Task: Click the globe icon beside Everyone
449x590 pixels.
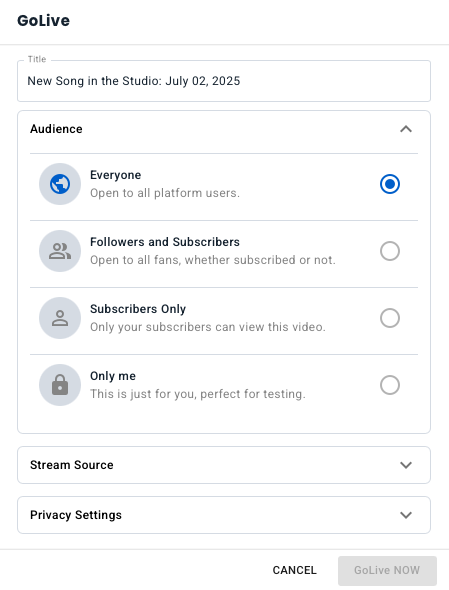Action: (x=60, y=184)
